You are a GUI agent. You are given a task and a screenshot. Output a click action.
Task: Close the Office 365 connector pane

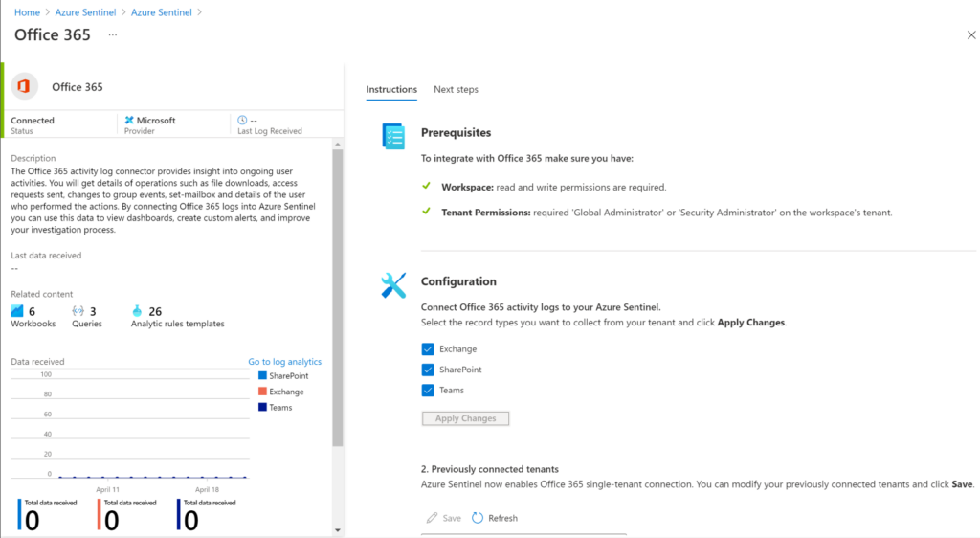pos(971,34)
